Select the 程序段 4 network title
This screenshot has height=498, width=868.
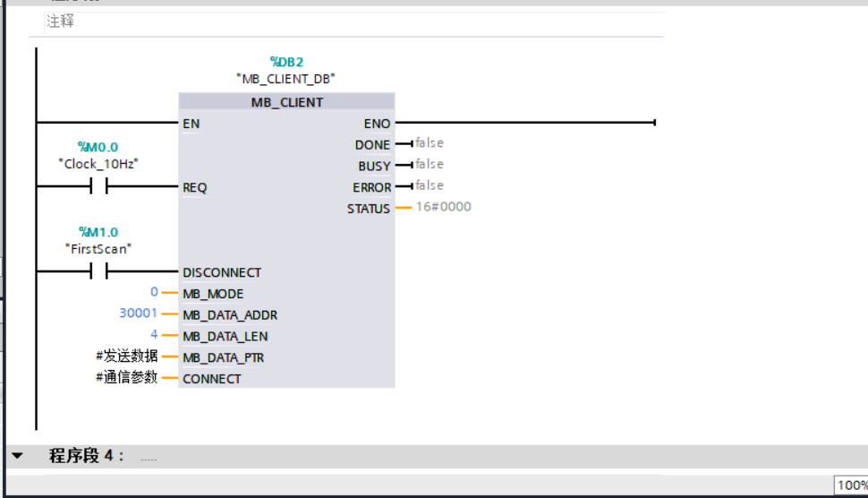[x=87, y=456]
